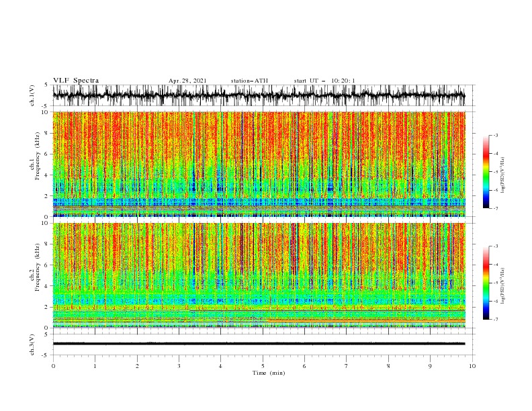Select the ch.1 "Frequency (kHz)" axis label
532x411 pixels.
click(38, 156)
